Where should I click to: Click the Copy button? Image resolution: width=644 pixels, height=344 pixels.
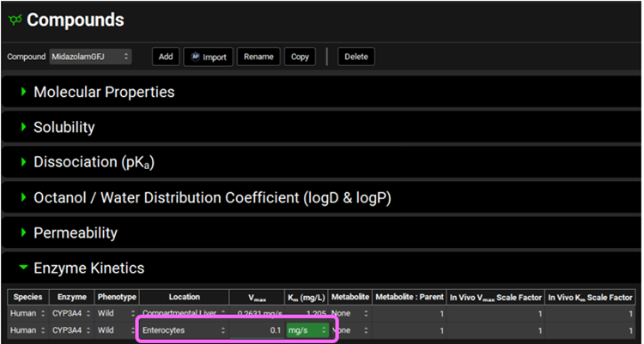[300, 57]
